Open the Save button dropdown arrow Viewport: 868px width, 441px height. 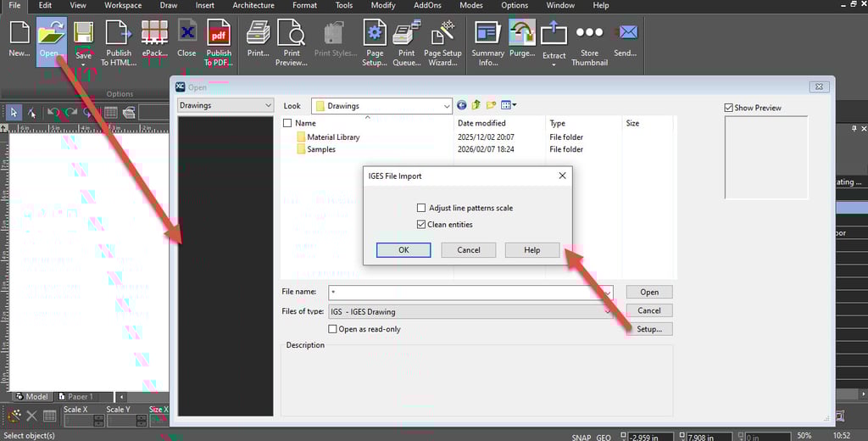point(84,64)
